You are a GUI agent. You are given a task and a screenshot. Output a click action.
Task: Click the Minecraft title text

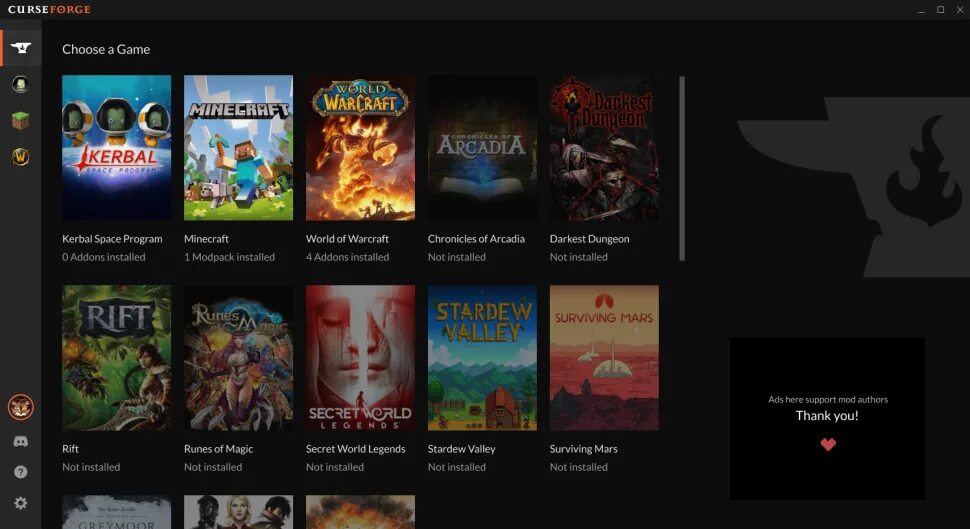[206, 239]
